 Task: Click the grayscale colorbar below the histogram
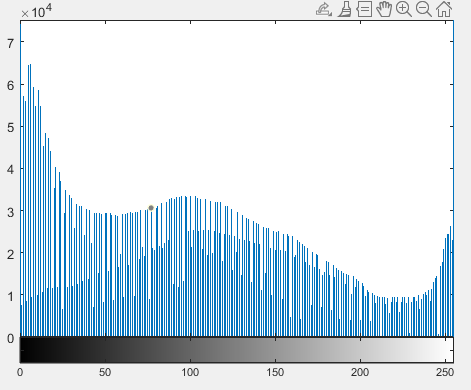pos(237,350)
